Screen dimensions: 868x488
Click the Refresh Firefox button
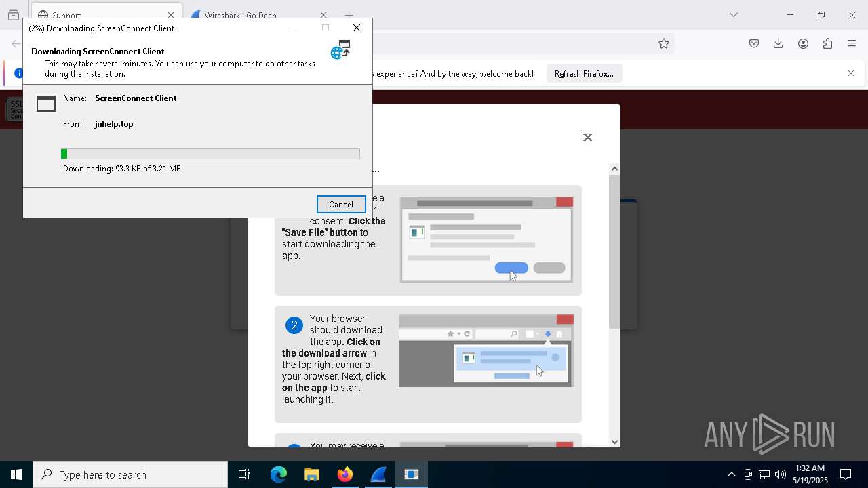pos(584,74)
